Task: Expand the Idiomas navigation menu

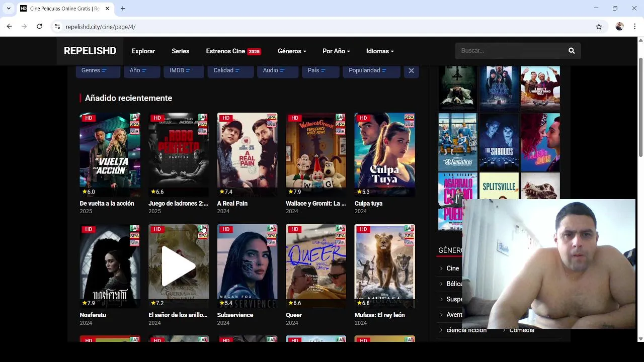Action: 380,51
